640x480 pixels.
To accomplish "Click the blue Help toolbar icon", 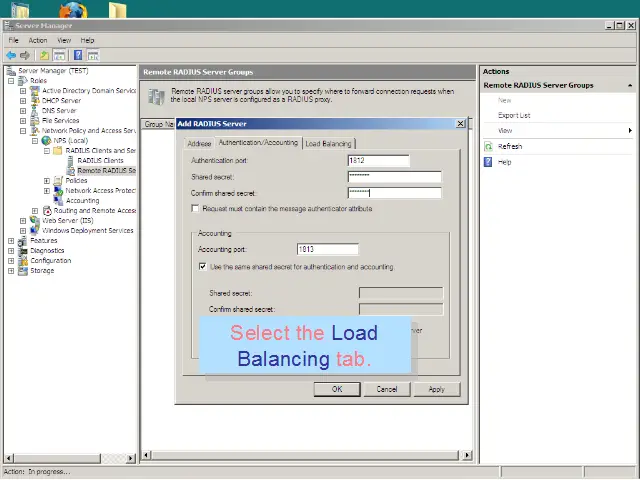I will (x=78, y=55).
